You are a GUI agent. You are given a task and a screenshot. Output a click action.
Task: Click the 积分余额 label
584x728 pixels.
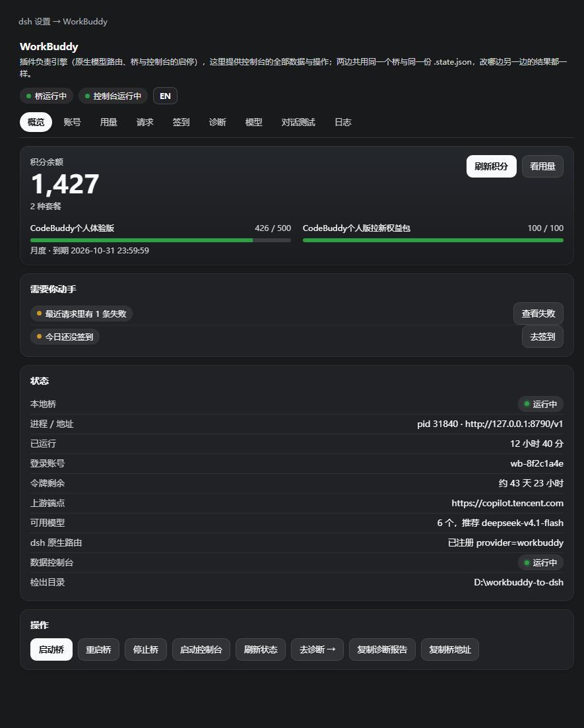(x=46, y=162)
